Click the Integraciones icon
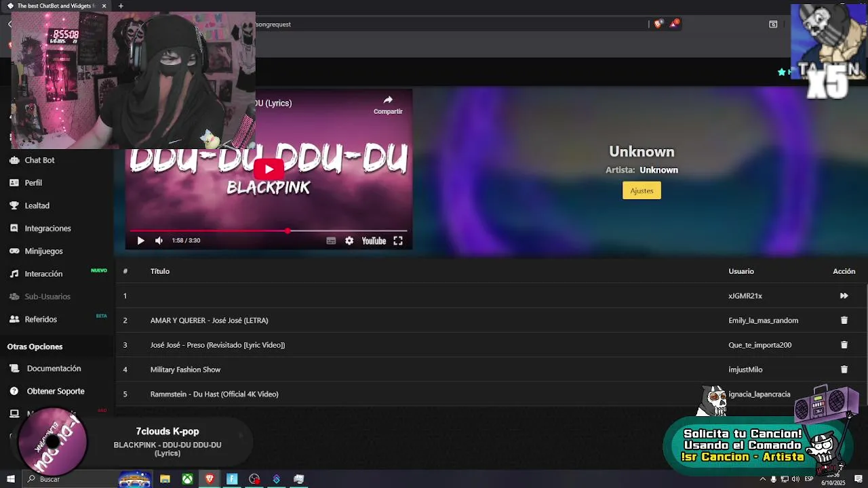The height and width of the screenshot is (488, 868). (14, 228)
